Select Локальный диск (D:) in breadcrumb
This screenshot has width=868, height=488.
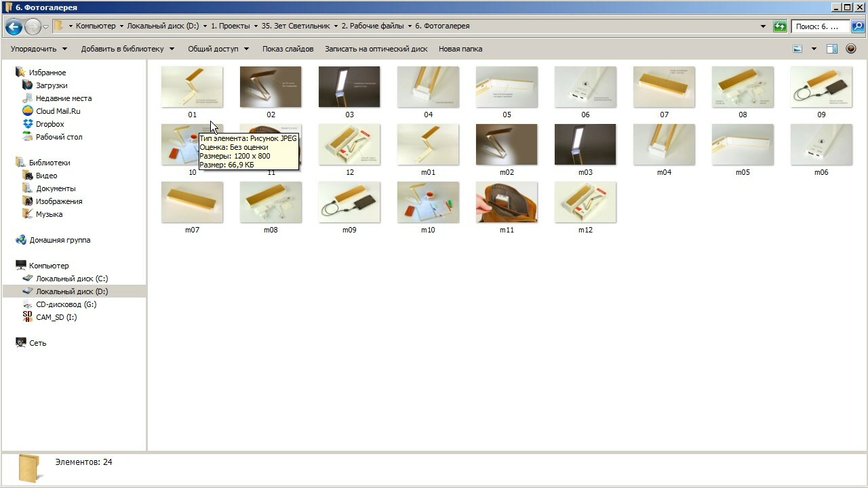pyautogui.click(x=163, y=26)
